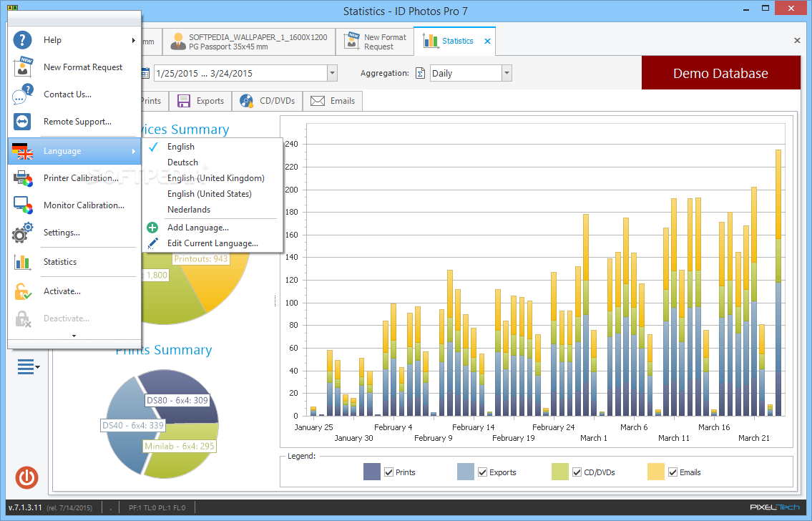This screenshot has width=812, height=521.
Task: Click the Exports floppy disk icon
Action: tap(184, 101)
